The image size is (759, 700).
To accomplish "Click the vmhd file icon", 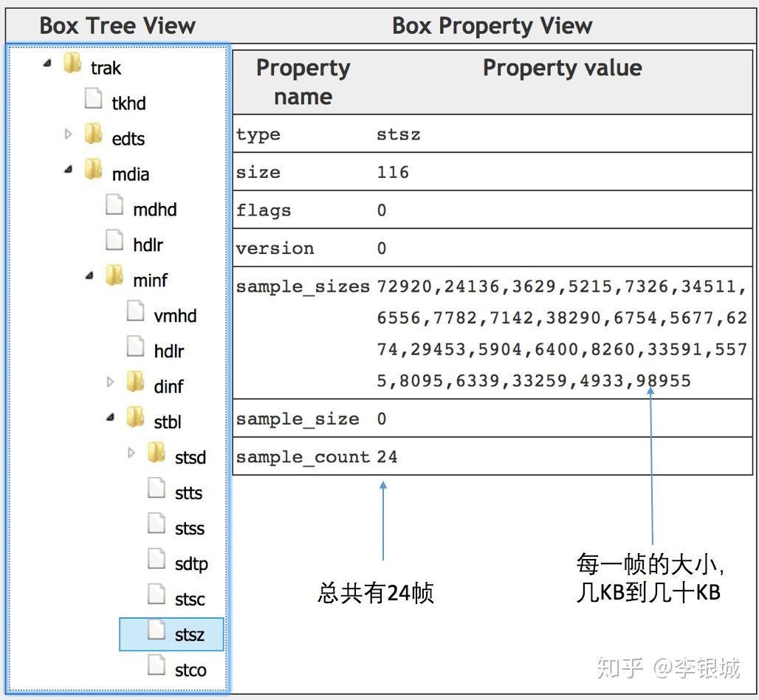I will point(135,312).
